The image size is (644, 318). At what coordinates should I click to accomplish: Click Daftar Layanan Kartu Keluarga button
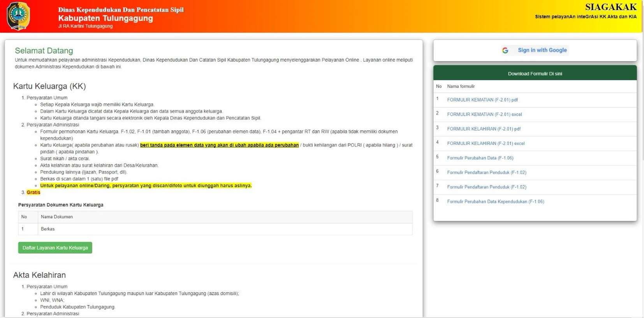point(55,248)
